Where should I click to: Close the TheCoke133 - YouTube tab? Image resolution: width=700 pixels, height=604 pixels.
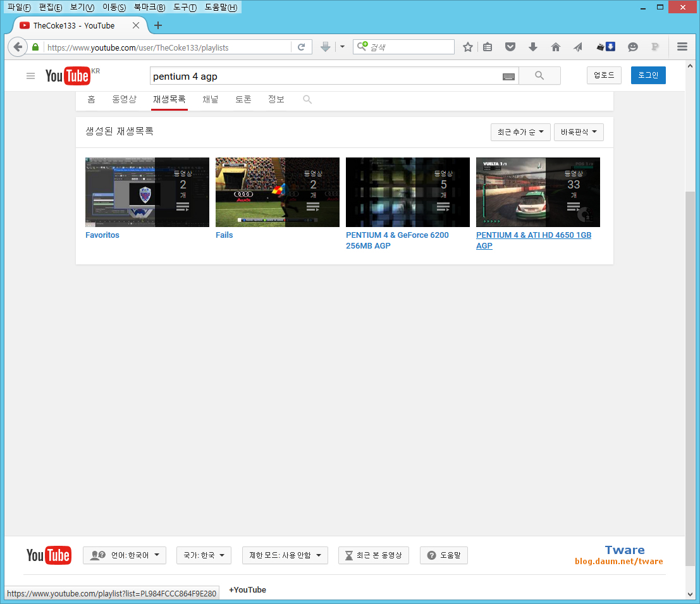click(x=136, y=25)
